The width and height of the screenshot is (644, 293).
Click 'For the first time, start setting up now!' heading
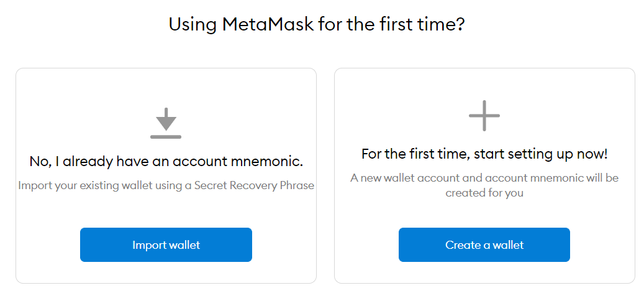[484, 154]
